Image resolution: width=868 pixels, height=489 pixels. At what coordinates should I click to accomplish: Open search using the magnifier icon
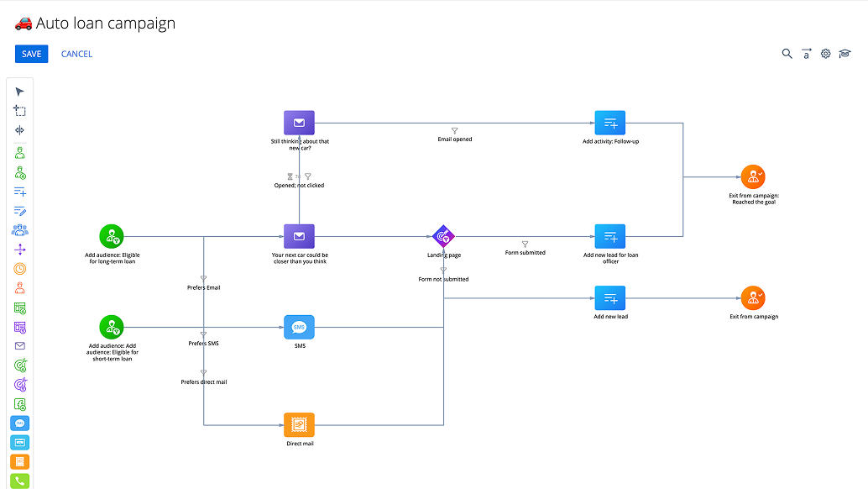787,53
